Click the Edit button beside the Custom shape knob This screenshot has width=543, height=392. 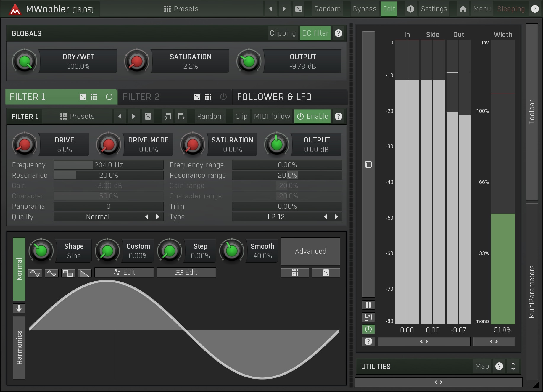(x=124, y=272)
